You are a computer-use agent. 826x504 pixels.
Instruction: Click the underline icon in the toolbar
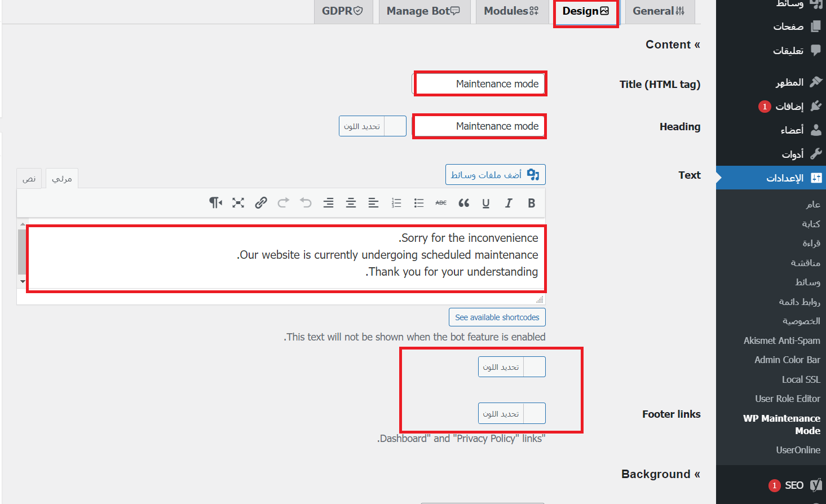click(x=486, y=203)
